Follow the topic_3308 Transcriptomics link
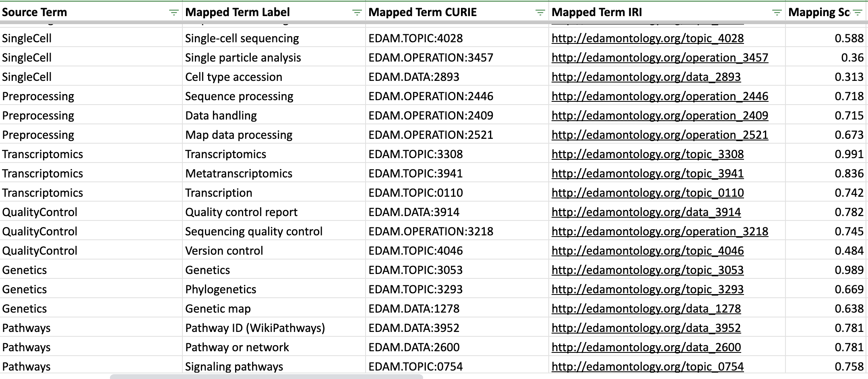Screen dimensions: 868x379 pos(647,154)
